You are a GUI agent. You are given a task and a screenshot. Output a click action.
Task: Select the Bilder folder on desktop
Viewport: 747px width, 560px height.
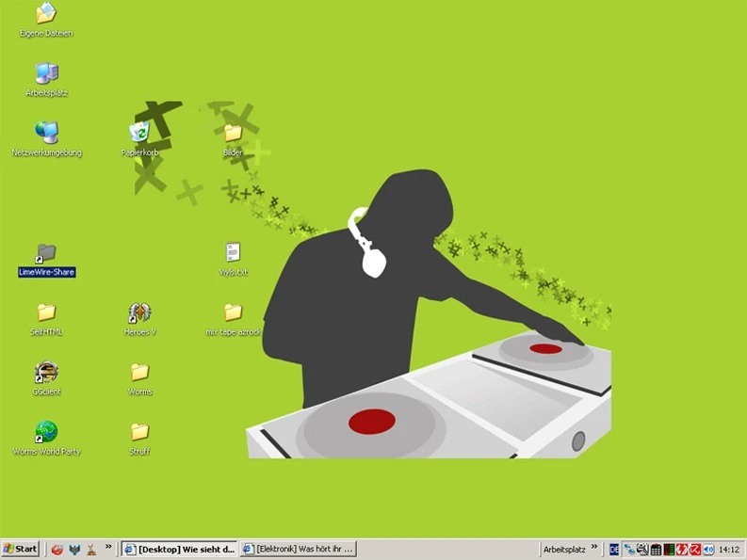tap(233, 134)
